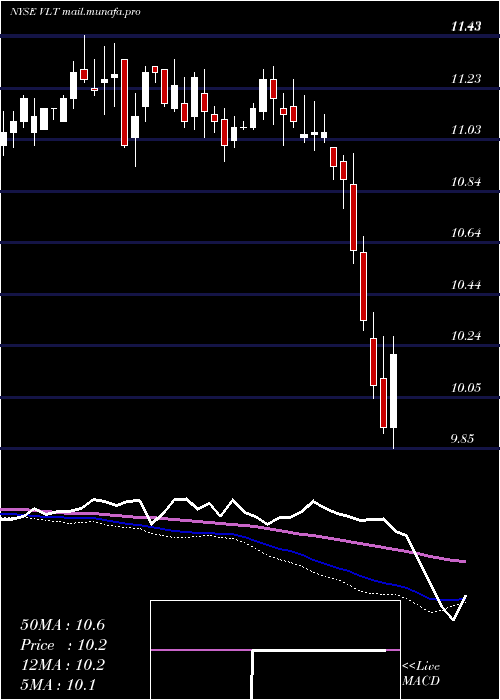Click the Price : 10.2 readout
Viewport: 500px width, 700px height.
tap(63, 645)
